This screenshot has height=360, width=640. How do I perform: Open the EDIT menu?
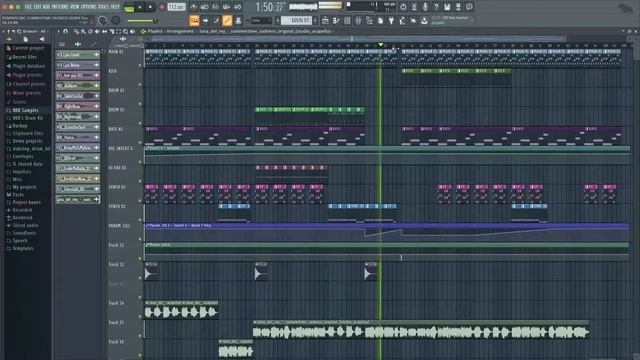pyautogui.click(x=38, y=7)
